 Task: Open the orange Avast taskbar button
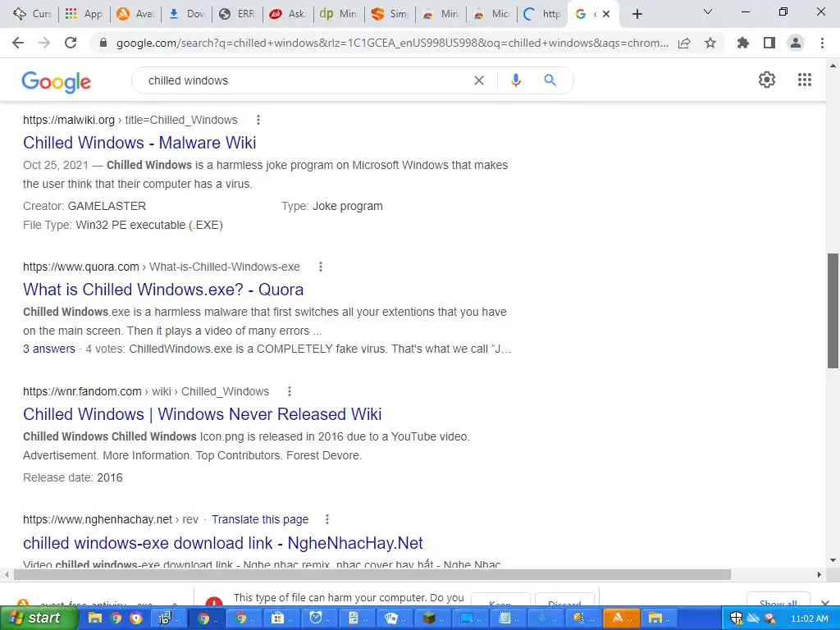(x=622, y=619)
